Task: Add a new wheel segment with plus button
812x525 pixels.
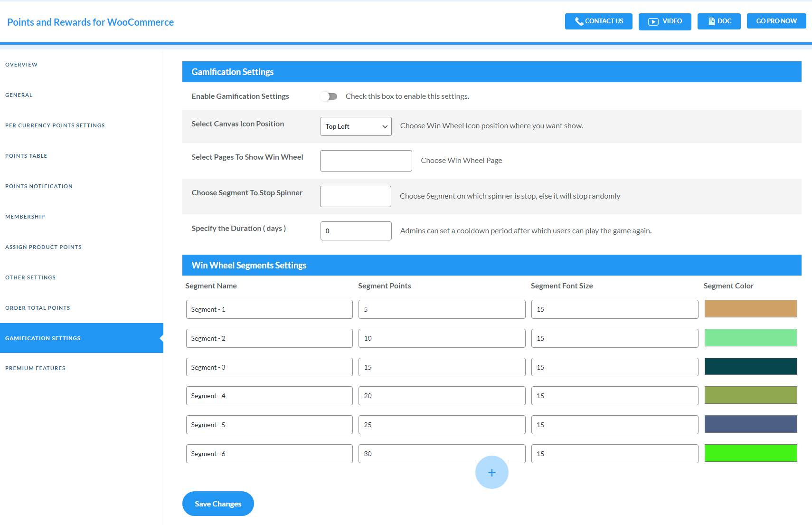Action: pos(492,472)
